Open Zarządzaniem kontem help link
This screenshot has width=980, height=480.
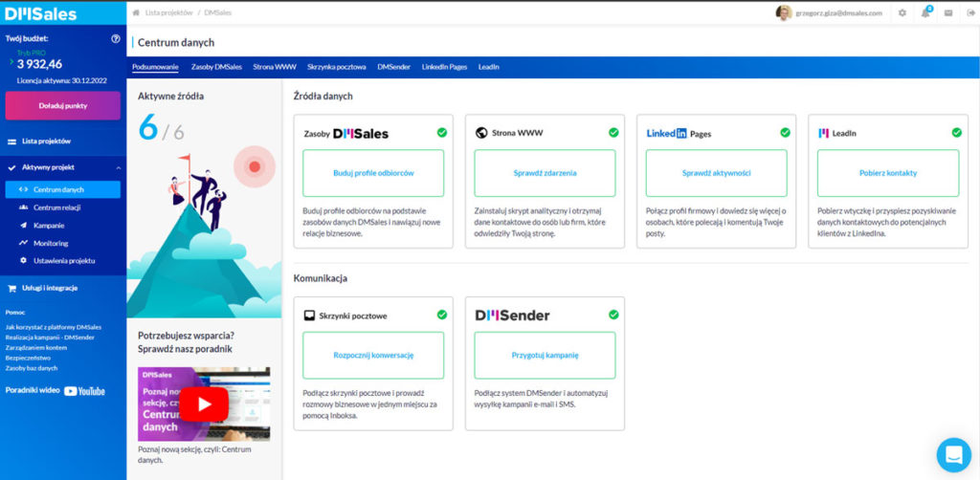[36, 347]
